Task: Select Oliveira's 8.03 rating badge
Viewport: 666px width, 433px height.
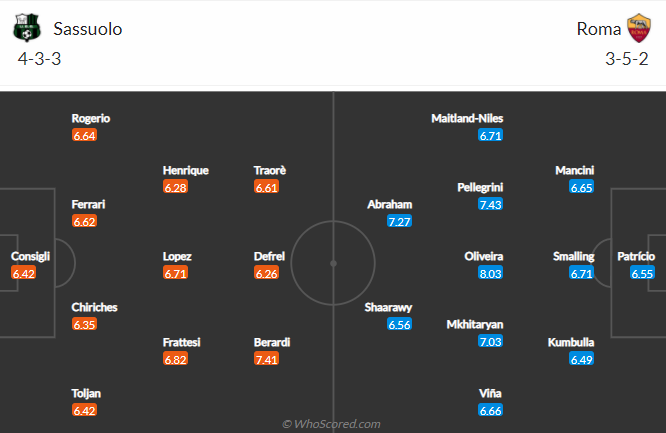Action: tap(491, 274)
